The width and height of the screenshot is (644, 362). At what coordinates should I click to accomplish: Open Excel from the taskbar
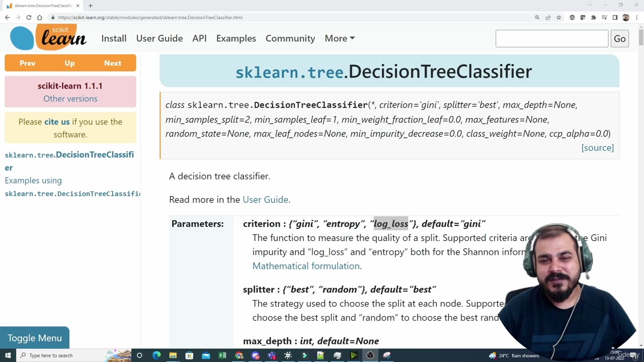(x=222, y=355)
